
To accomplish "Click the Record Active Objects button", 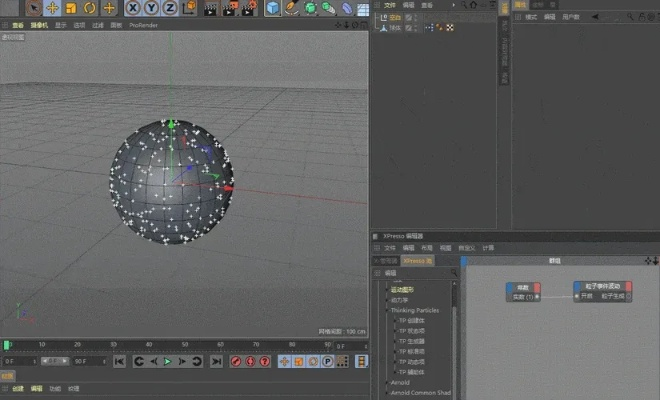I will click(236, 361).
